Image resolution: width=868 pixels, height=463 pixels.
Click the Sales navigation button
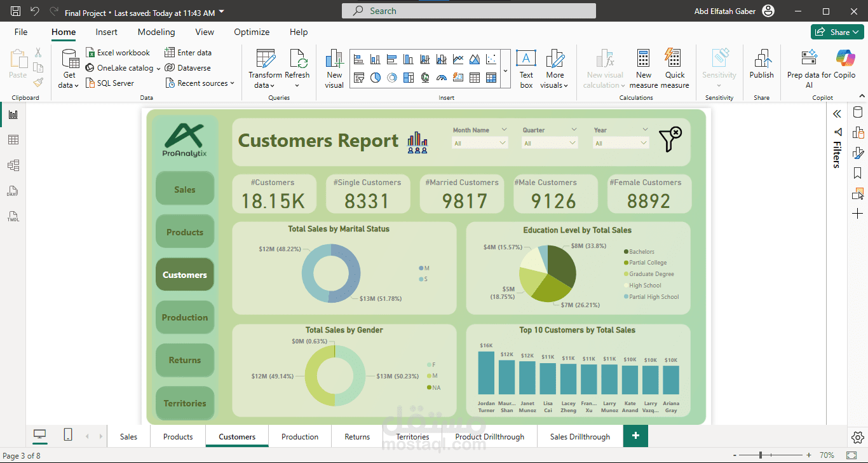click(185, 190)
